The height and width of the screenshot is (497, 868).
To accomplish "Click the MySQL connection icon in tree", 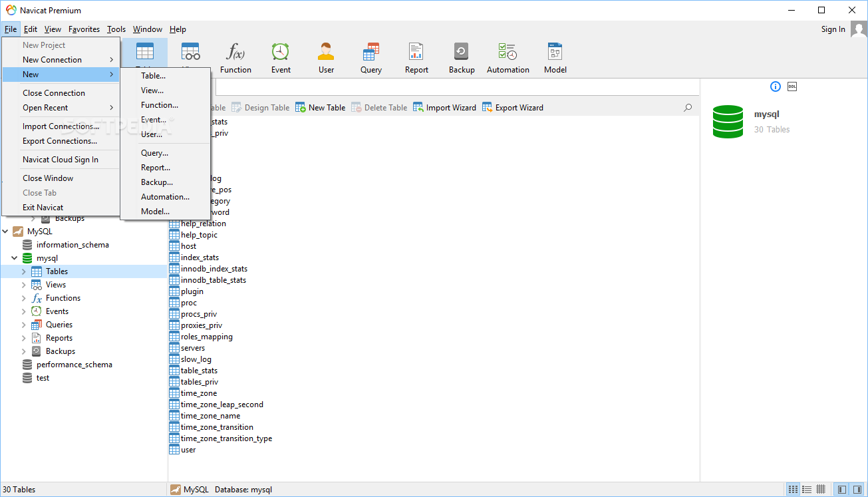I will pos(18,232).
